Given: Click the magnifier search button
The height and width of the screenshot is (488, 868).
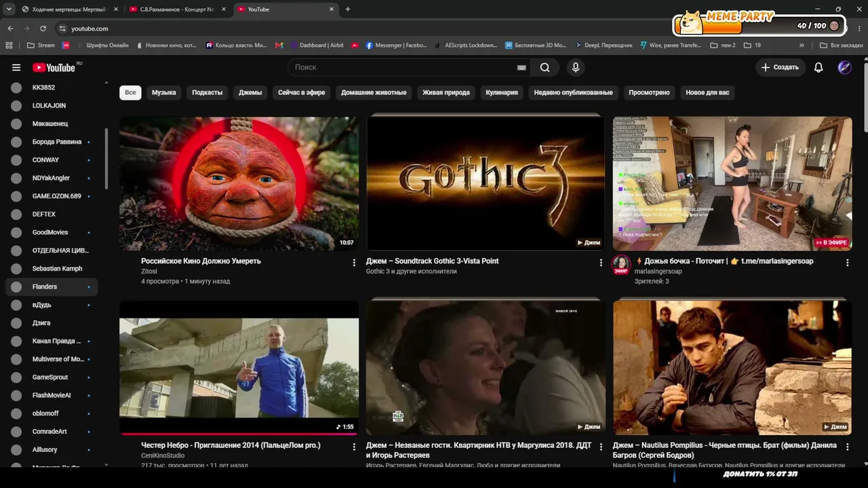Looking at the screenshot, I should (x=545, y=67).
